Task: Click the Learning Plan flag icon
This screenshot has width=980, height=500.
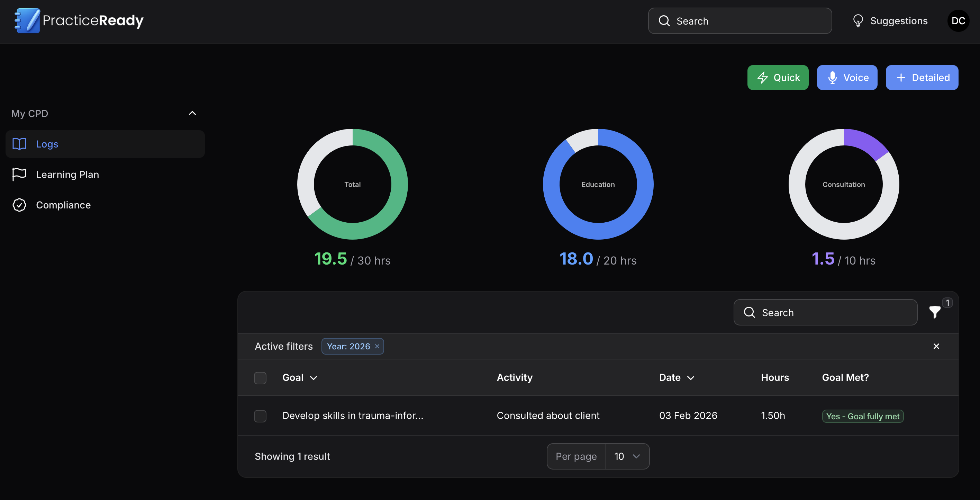Action: pos(19,175)
